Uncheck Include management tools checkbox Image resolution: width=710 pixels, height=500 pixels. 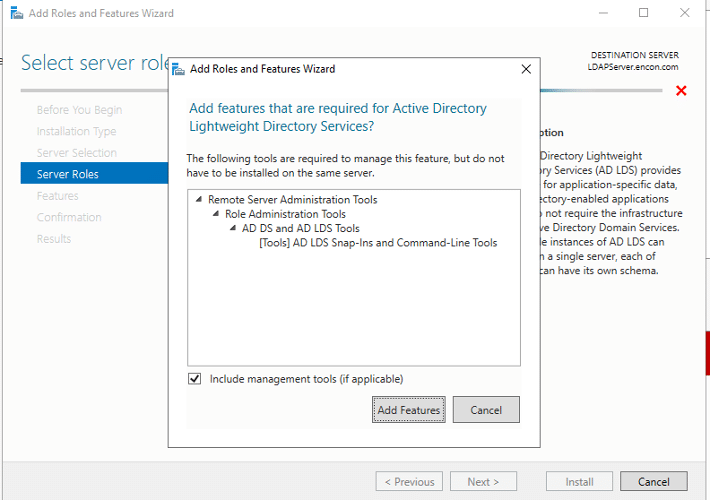point(195,379)
